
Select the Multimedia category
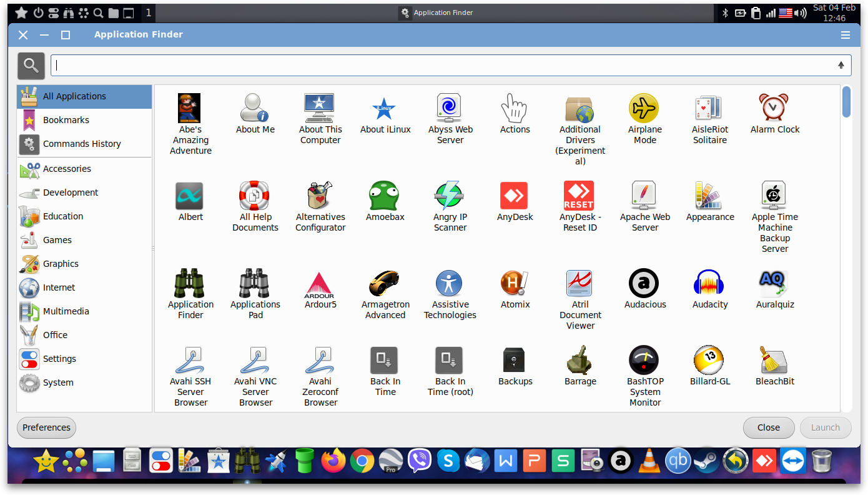(84, 311)
